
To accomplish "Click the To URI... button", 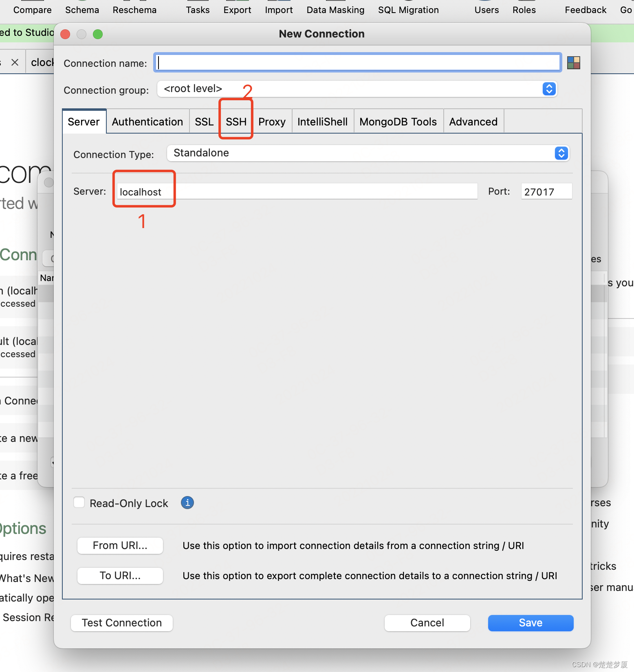I will [x=120, y=575].
